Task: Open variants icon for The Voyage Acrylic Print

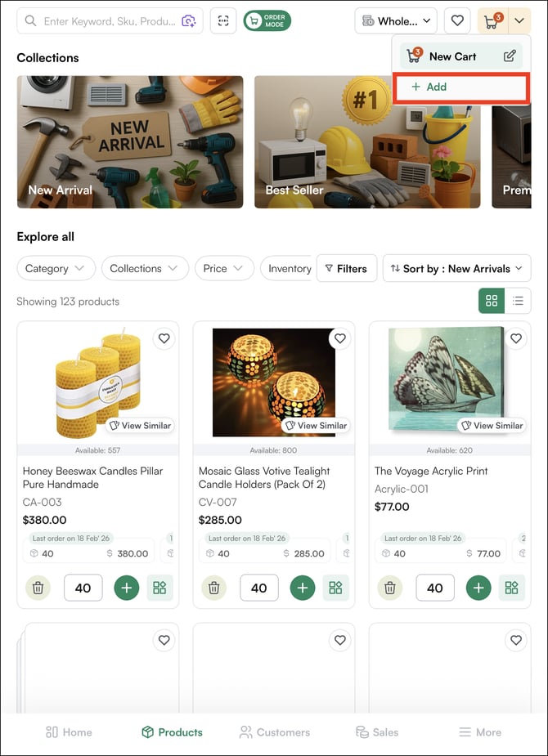Action: [x=511, y=588]
